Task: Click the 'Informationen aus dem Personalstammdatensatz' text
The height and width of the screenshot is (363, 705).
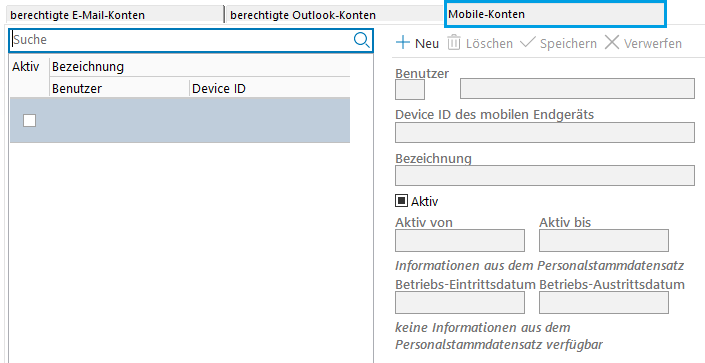Action: pyautogui.click(x=540, y=265)
